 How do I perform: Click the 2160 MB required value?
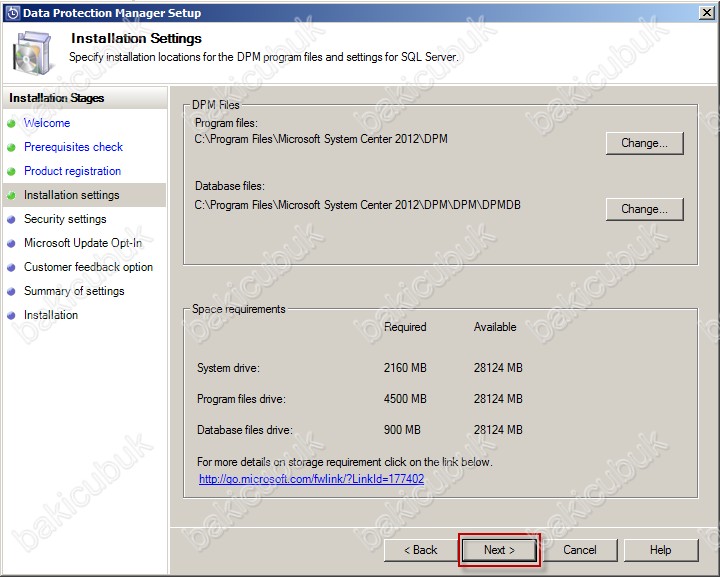point(405,368)
